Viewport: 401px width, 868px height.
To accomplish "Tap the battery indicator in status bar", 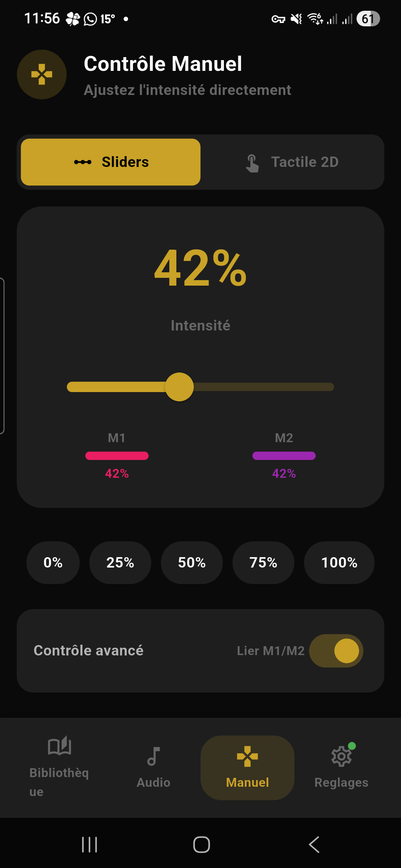I will (x=368, y=19).
